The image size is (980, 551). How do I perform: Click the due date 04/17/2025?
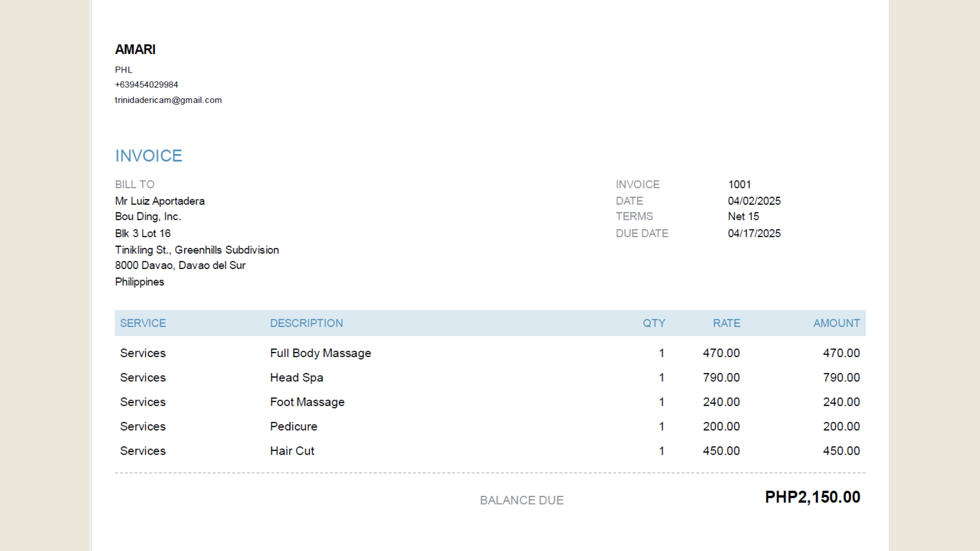pyautogui.click(x=754, y=233)
